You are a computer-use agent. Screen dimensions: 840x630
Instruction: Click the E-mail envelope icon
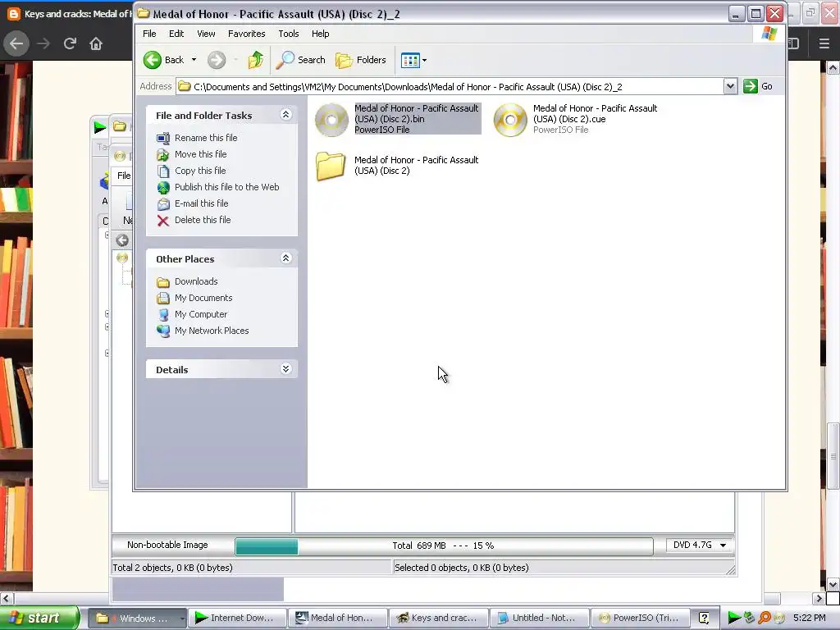pyautogui.click(x=163, y=204)
